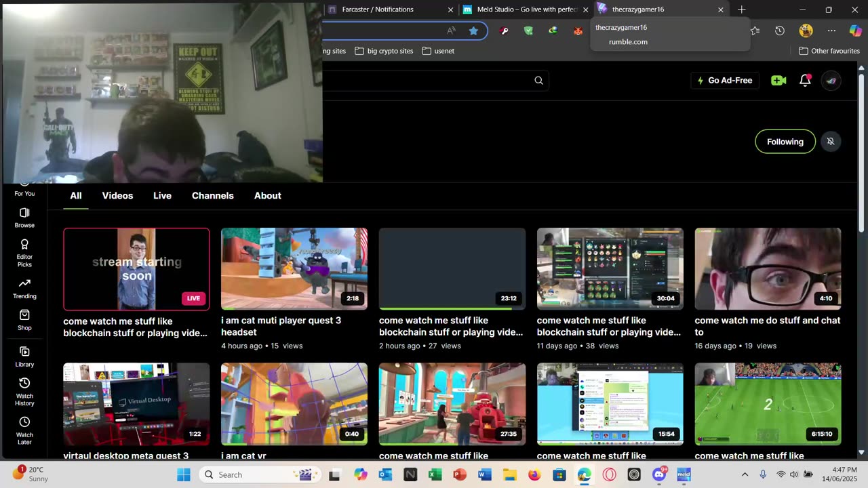This screenshot has width=868, height=488.
Task: Open the Copilot sidebar icon
Action: click(x=856, y=30)
